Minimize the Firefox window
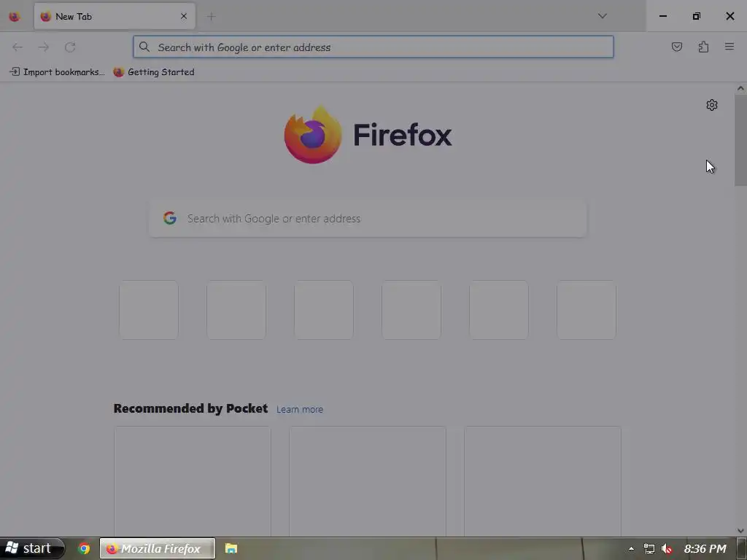Screen dimensions: 747x560 (662, 16)
